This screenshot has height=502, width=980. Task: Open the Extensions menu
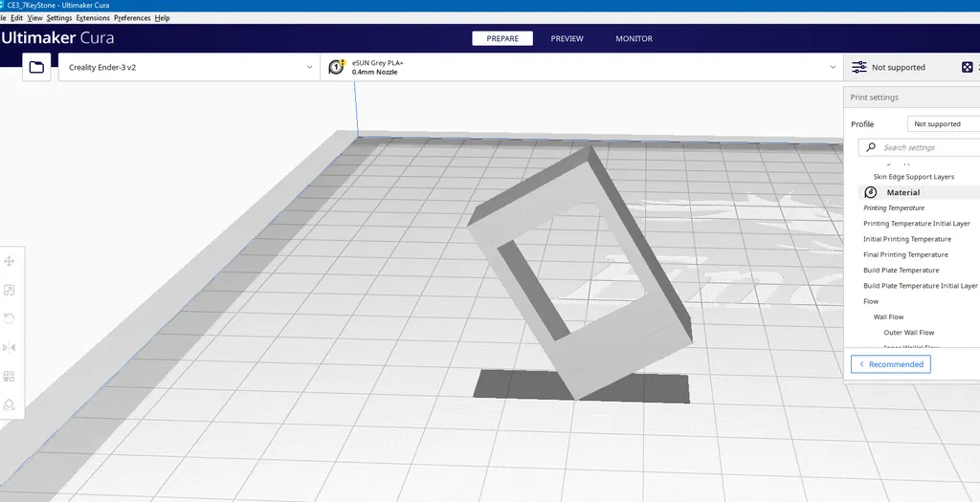pyautogui.click(x=93, y=18)
